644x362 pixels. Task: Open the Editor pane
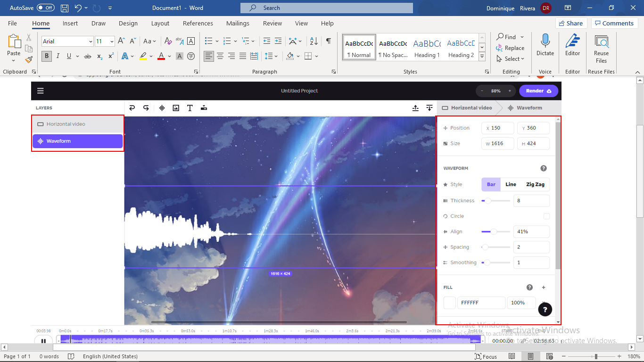tap(572, 45)
